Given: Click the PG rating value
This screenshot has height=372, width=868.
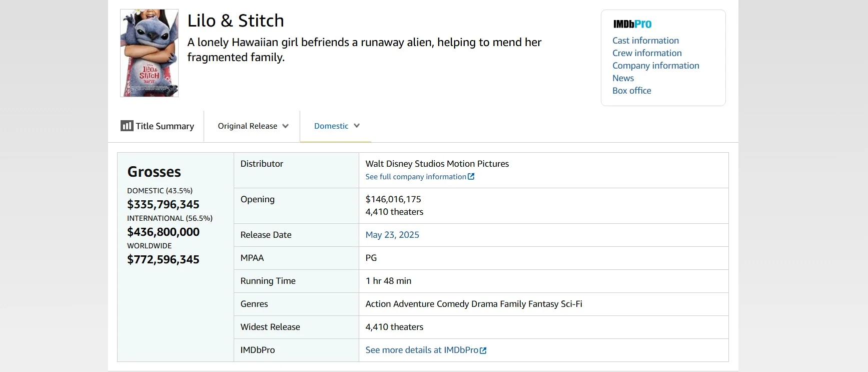Looking at the screenshot, I should (371, 258).
